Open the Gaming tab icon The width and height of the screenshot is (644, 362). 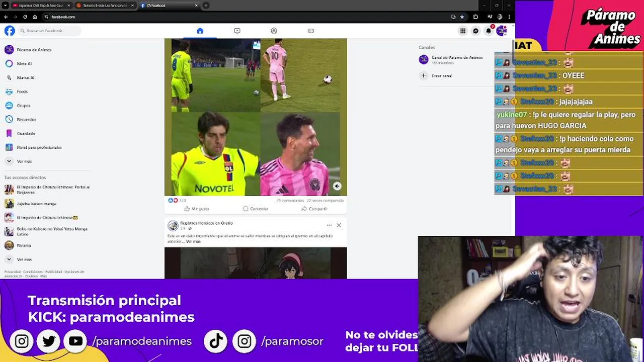(x=311, y=31)
